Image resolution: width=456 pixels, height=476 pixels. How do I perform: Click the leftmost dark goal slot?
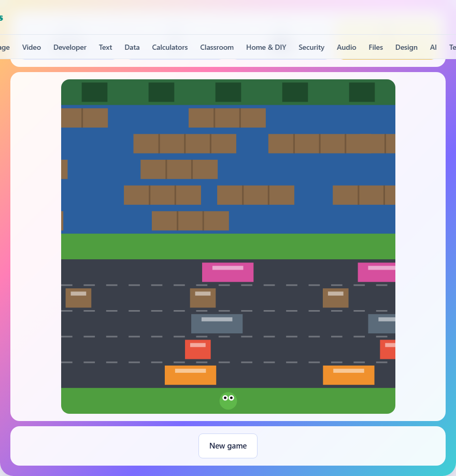pos(94,92)
